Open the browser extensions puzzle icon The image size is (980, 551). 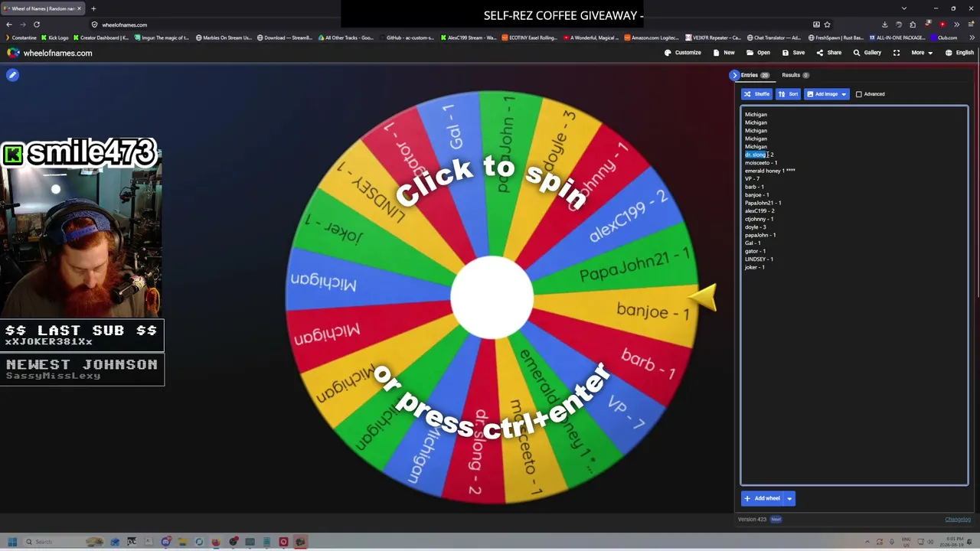click(x=913, y=24)
